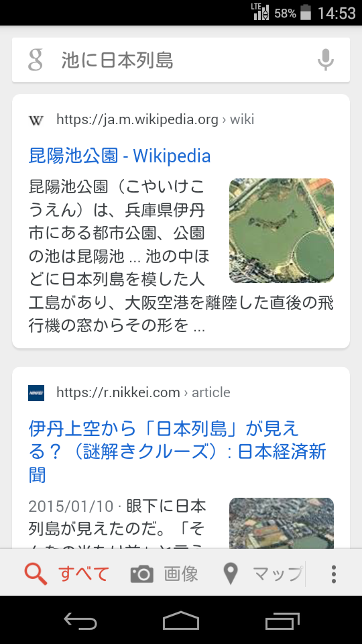Screen dimensions: 362x644
Task: Tap the Android home navigation button
Action: pos(181,620)
